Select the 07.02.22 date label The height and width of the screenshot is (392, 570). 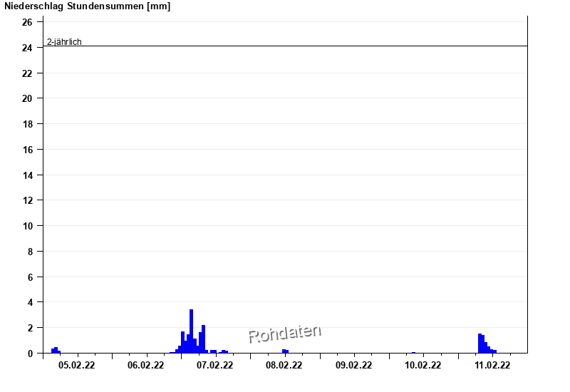215,366
